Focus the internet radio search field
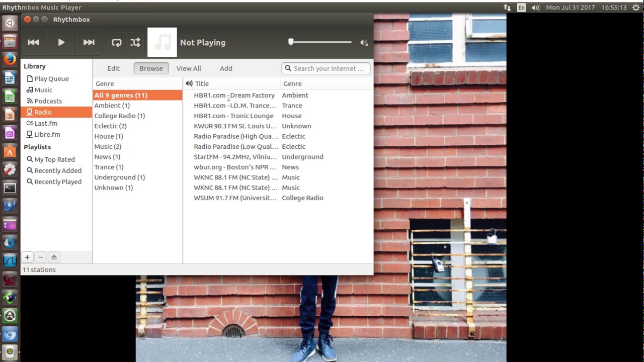The height and width of the screenshot is (362, 644). pos(326,68)
